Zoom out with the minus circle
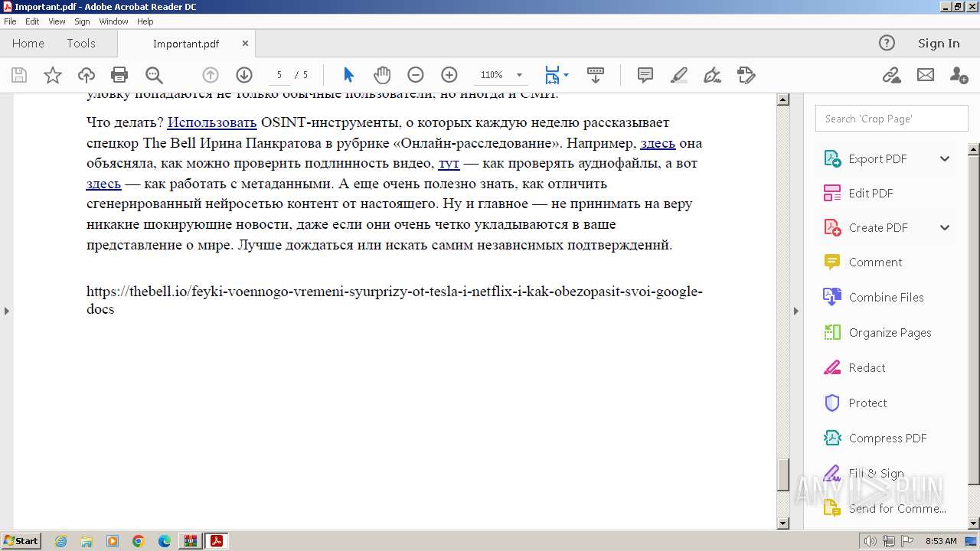The image size is (980, 551). [x=416, y=75]
